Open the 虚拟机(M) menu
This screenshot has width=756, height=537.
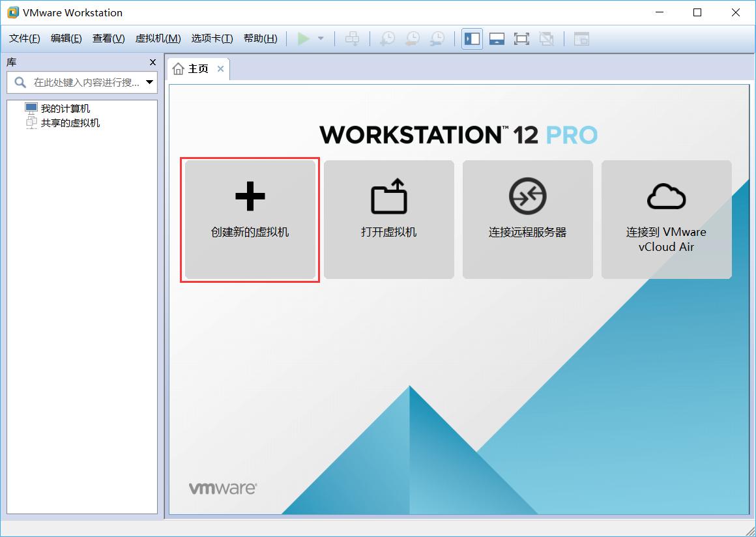pyautogui.click(x=158, y=38)
